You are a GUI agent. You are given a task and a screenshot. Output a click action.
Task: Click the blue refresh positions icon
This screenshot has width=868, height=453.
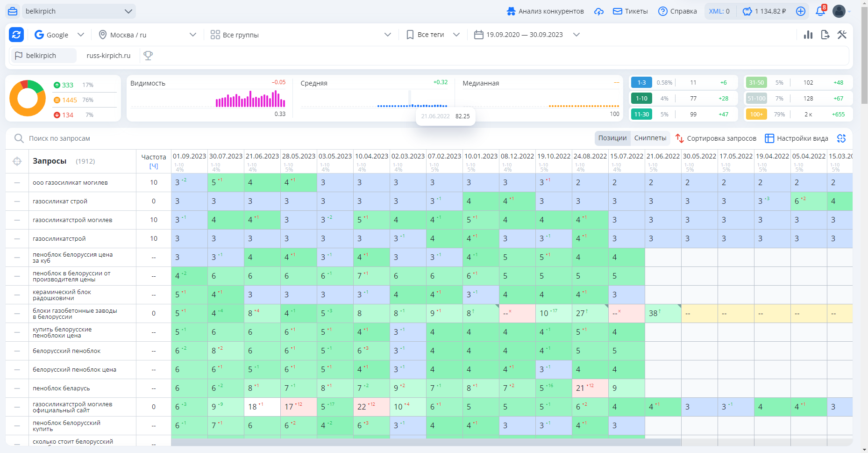point(16,34)
